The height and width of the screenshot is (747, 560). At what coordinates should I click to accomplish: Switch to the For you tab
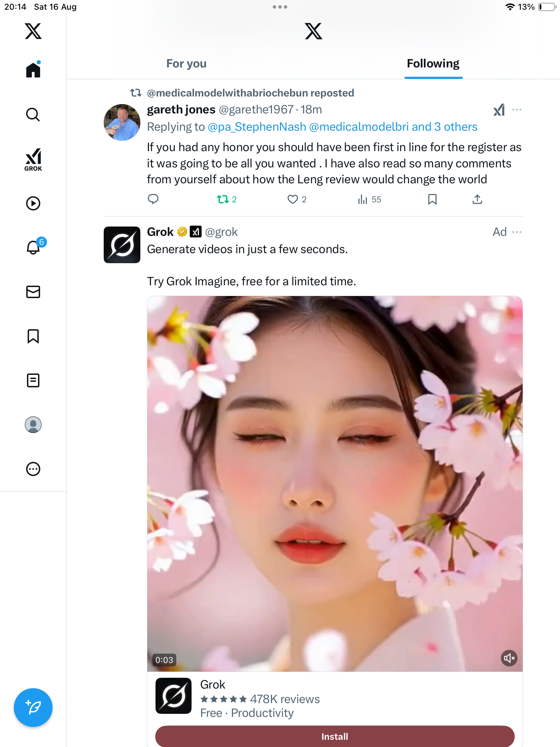pyautogui.click(x=186, y=64)
